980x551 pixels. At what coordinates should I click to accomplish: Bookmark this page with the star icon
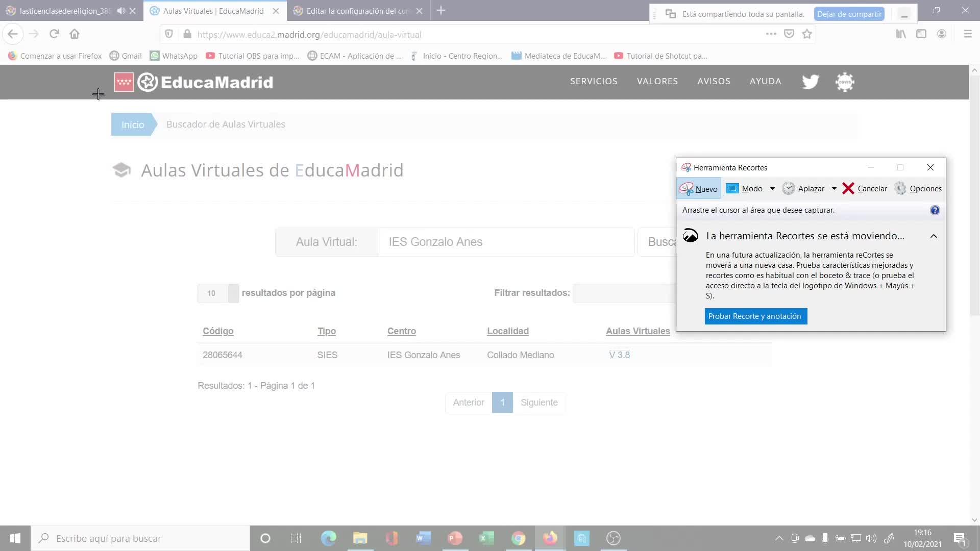807,34
